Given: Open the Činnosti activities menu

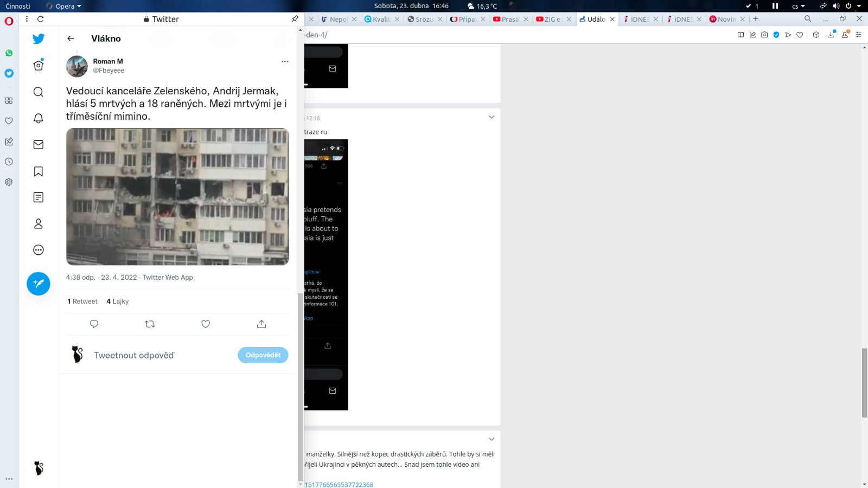Looking at the screenshot, I should click(18, 6).
